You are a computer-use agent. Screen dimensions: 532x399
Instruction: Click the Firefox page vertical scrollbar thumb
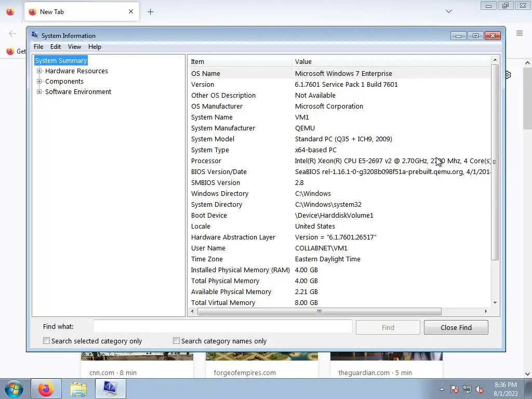click(527, 98)
